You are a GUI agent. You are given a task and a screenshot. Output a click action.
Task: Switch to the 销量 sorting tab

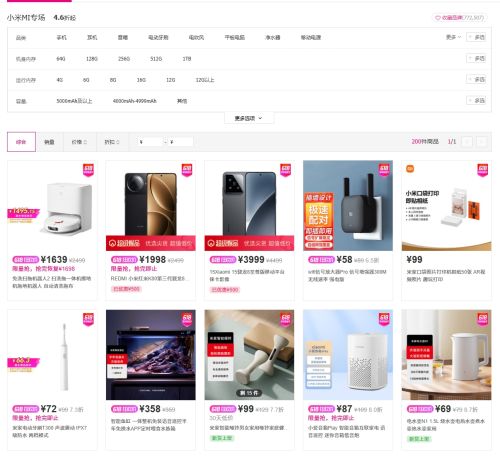pyautogui.click(x=49, y=142)
